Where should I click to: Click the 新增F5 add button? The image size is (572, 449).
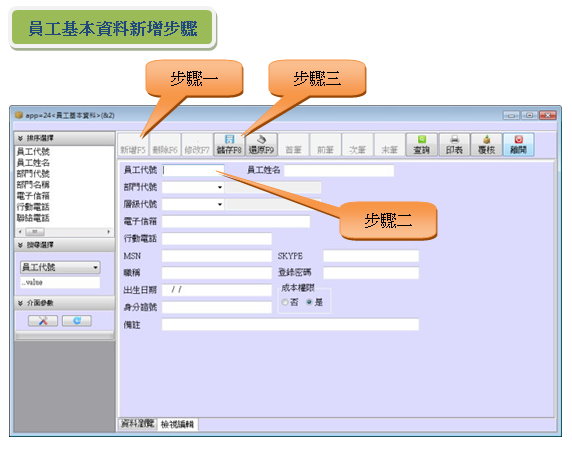133,145
